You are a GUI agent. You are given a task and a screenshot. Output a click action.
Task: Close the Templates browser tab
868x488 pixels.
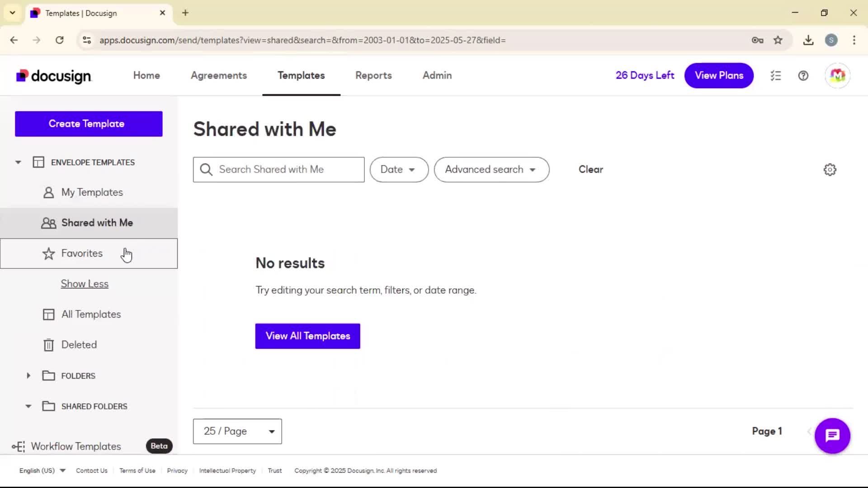click(x=162, y=13)
